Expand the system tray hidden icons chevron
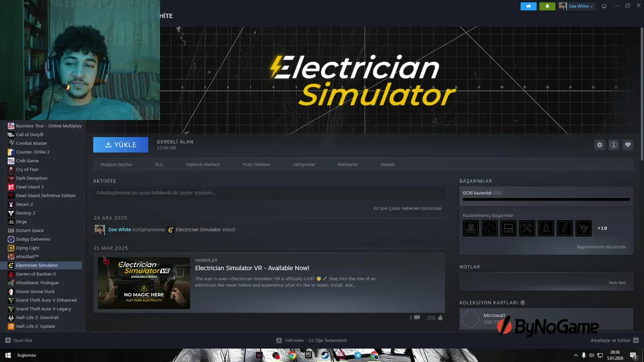The image size is (644, 362). 576,355
